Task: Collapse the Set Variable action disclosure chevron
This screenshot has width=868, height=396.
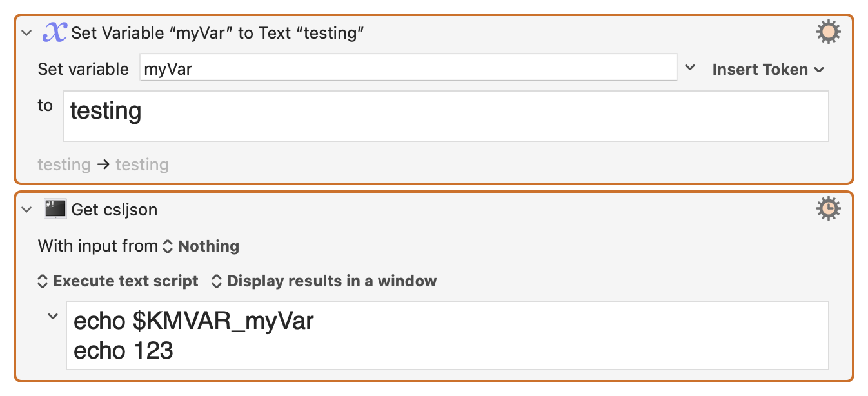Action: 26,32
